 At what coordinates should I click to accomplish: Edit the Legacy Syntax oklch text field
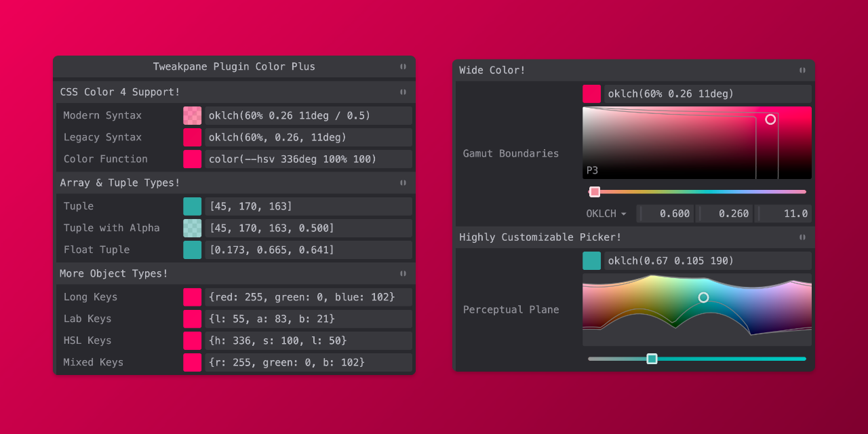click(309, 137)
